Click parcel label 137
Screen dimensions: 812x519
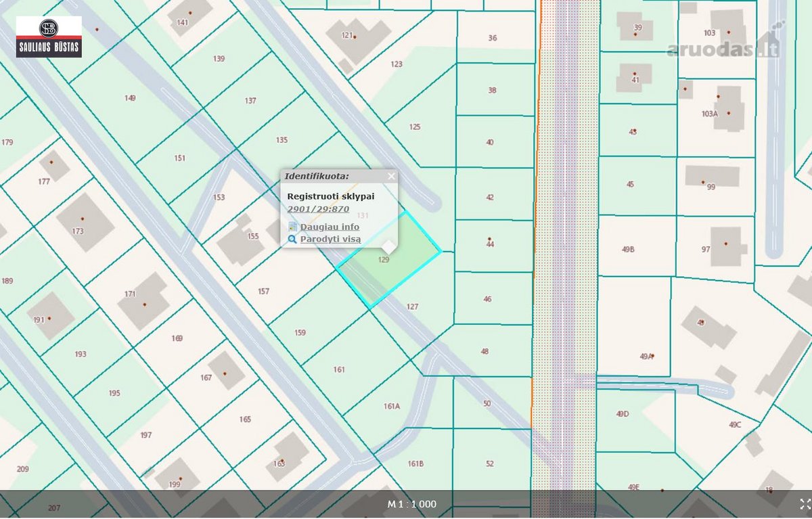click(x=250, y=101)
